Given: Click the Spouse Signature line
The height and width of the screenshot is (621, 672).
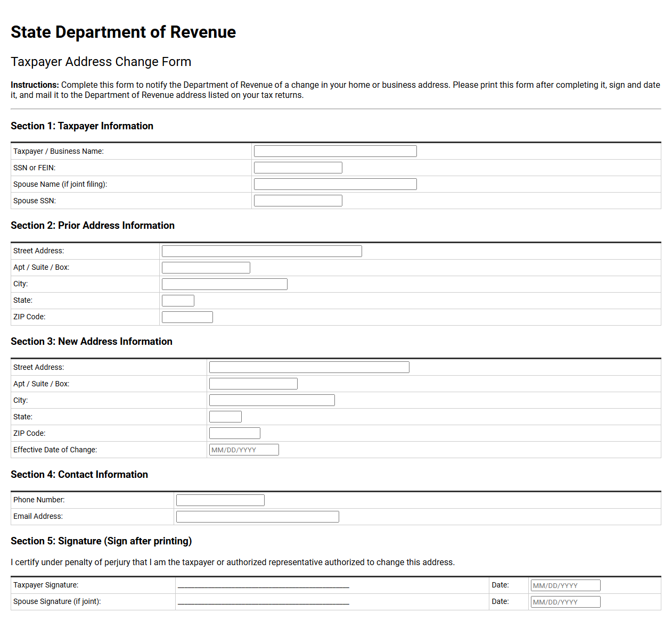Looking at the screenshot, I should pyautogui.click(x=264, y=602).
